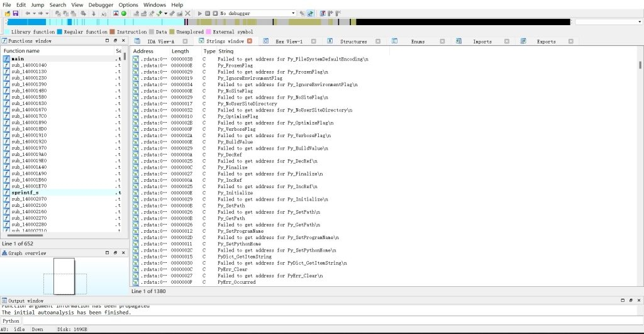Viewport: 644px width, 334px height.
Task: Click the Save database floppy icon
Action: pos(16,13)
